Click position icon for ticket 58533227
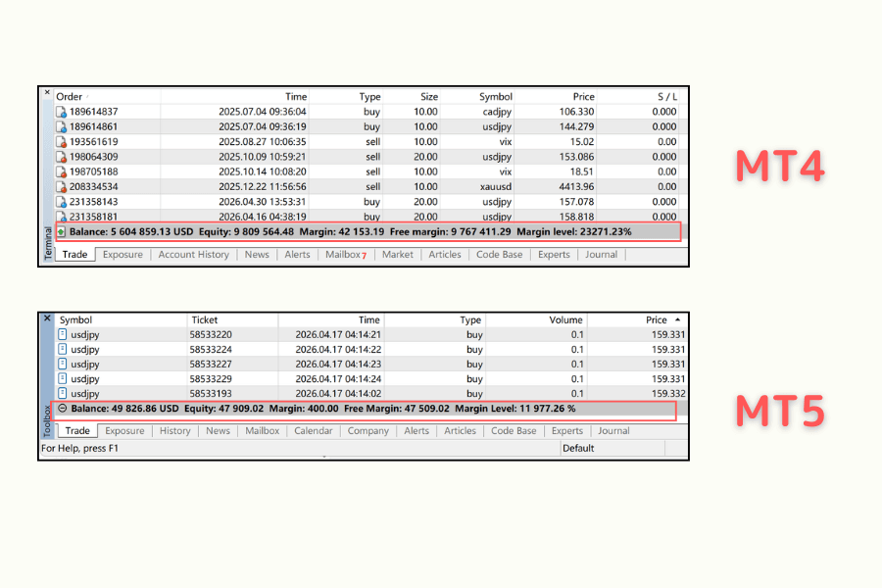This screenshot has height=588, width=882. point(63,364)
